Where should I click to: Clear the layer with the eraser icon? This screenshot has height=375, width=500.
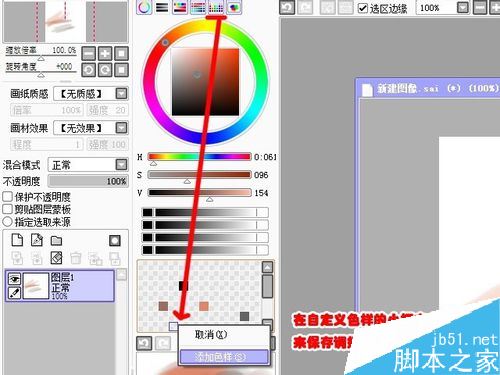click(x=56, y=258)
